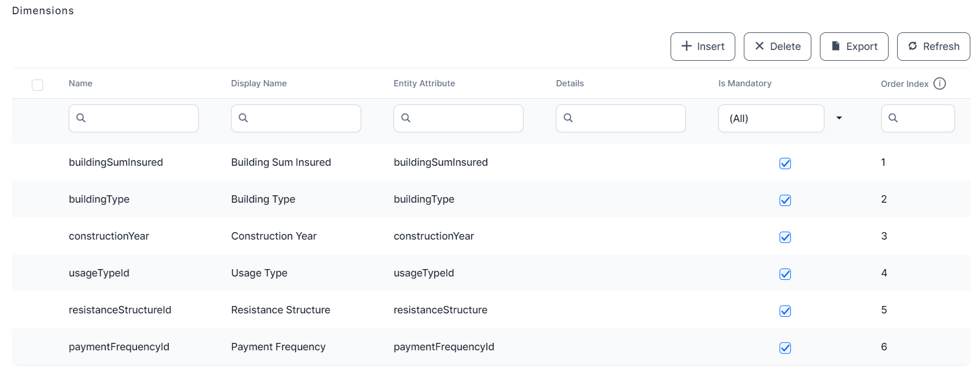Focus the Name column search field
980x373 pixels.
[139, 118]
